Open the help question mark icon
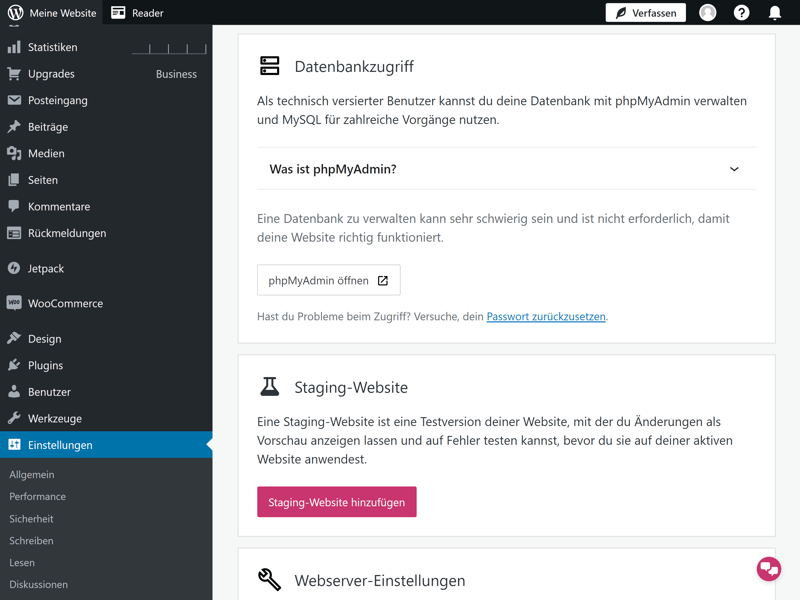 click(x=741, y=13)
